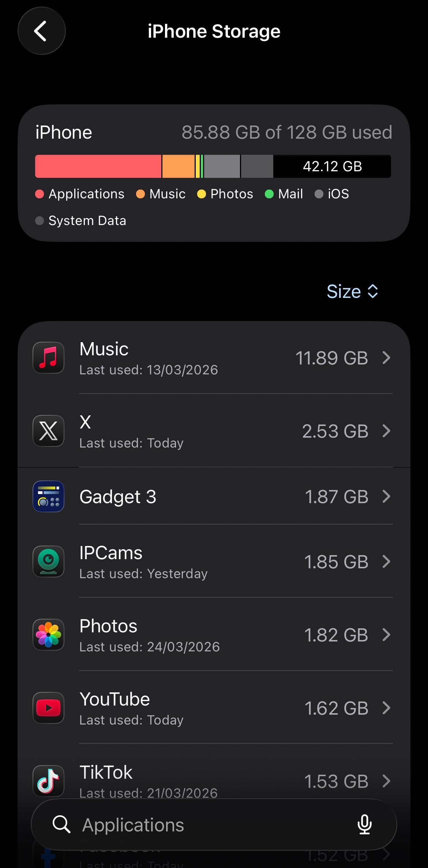Expand the YouTube row chevron
This screenshot has height=868, width=428.
(386, 708)
